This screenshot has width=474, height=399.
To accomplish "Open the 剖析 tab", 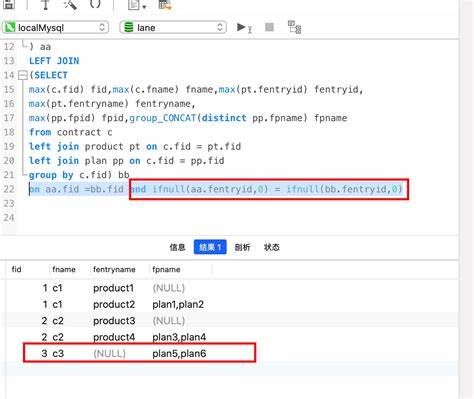I will pos(242,247).
